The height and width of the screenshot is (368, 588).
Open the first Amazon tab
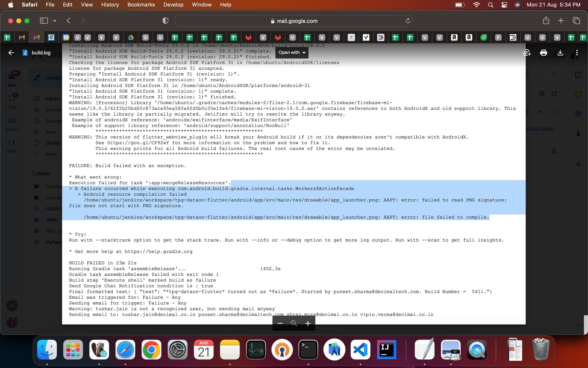(x=454, y=37)
